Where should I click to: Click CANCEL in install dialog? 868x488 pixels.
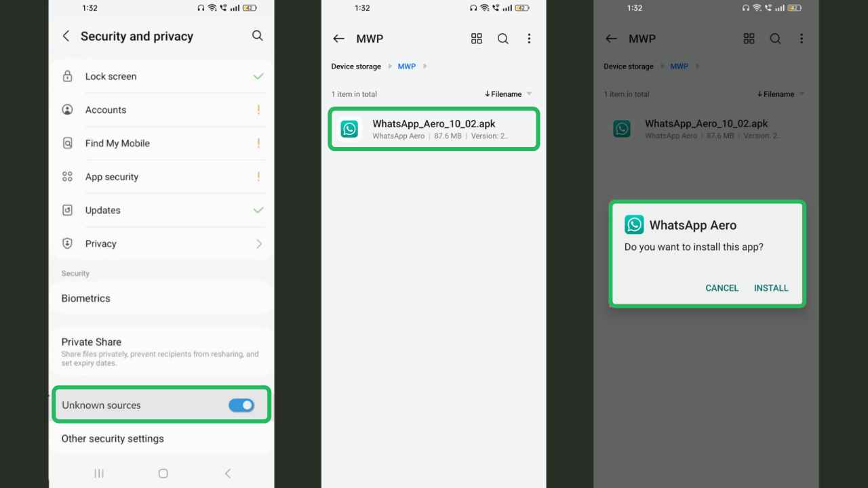click(x=722, y=288)
